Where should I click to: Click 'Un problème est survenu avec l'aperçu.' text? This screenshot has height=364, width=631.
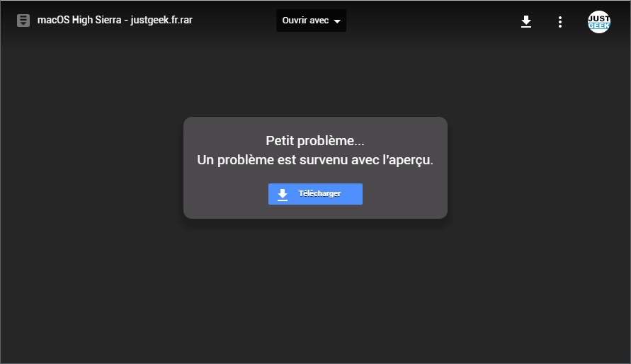315,160
